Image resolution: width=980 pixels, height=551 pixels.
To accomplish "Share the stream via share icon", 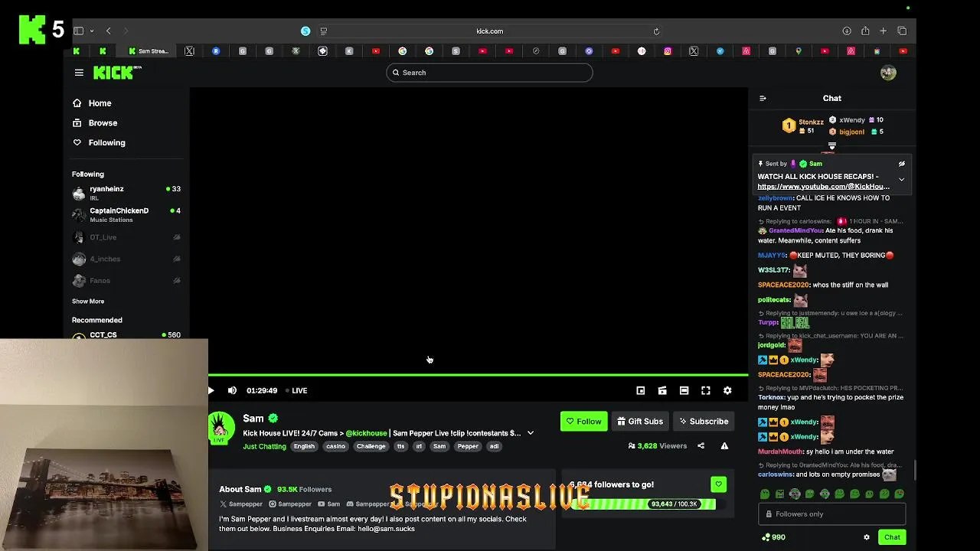I will click(x=701, y=445).
